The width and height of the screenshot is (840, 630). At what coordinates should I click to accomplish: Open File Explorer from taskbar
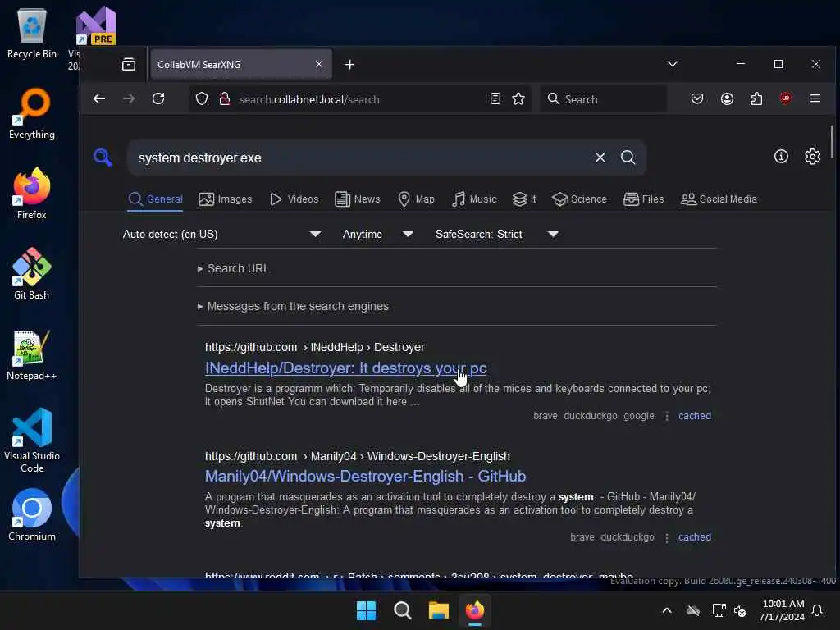click(438, 610)
